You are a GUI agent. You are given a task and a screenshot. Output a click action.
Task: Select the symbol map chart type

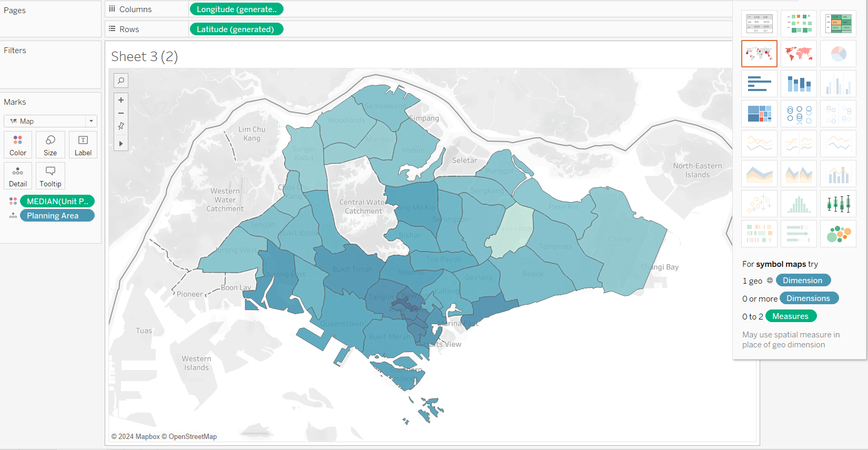(759, 54)
